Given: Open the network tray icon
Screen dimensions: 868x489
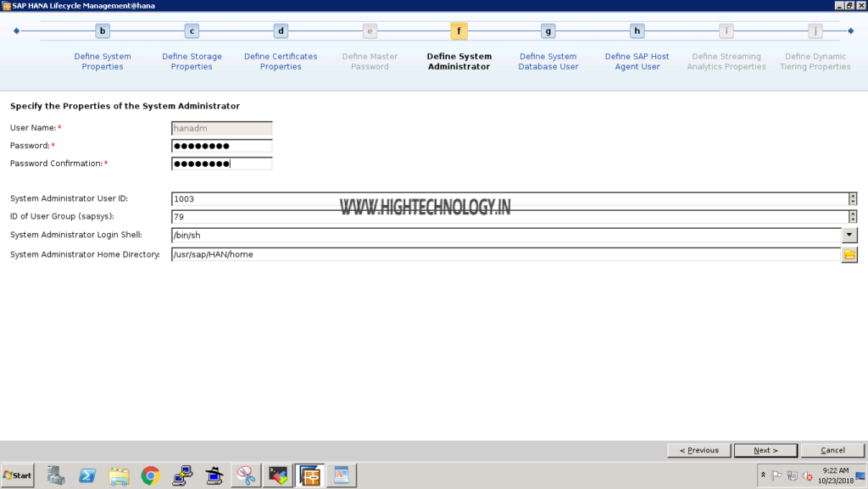Looking at the screenshot, I should [x=793, y=475].
